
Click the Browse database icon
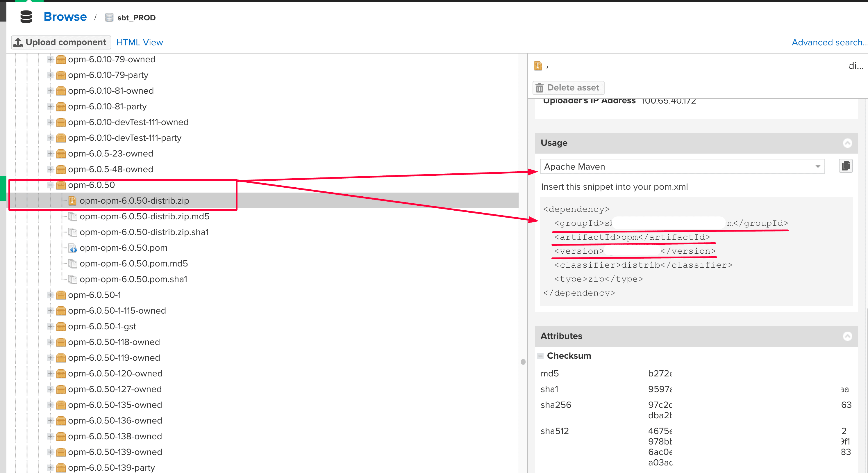26,17
